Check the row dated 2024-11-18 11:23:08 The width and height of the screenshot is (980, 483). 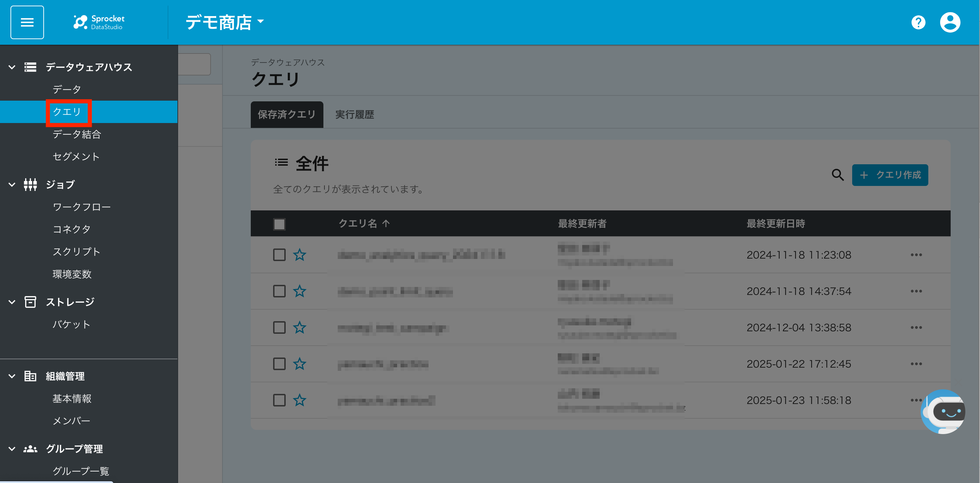click(x=279, y=255)
